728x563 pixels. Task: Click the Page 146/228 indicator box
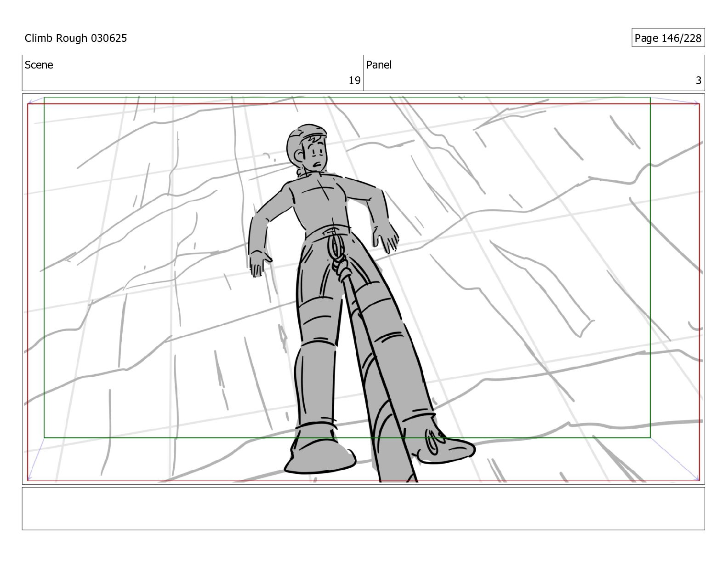[x=668, y=38]
